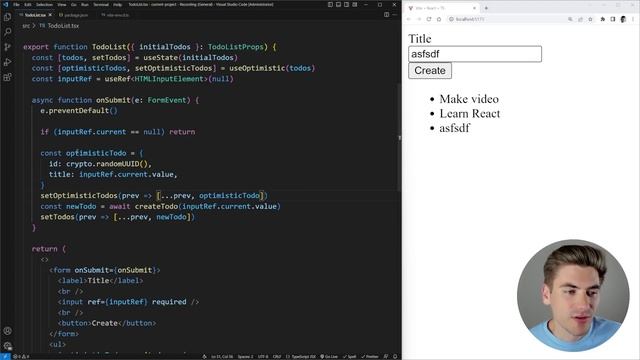640x360 pixels.
Task: Open the browser three-dot menu
Action: pyautogui.click(x=633, y=19)
